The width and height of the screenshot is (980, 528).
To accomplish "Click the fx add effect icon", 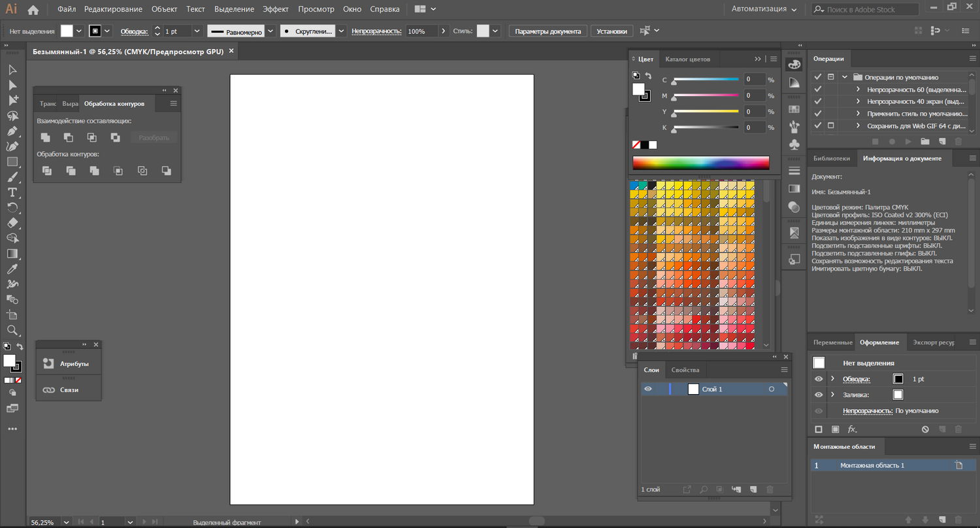I will coord(852,429).
